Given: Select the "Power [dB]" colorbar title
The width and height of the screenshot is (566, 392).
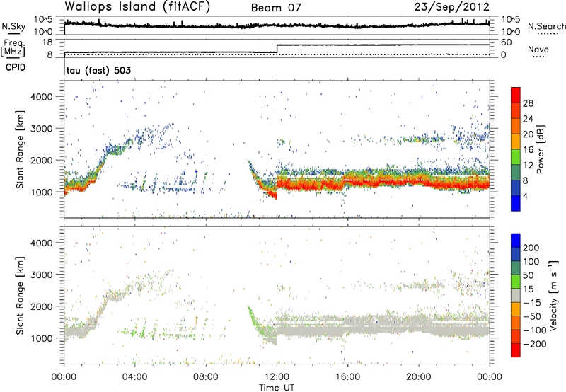Looking at the screenshot, I should [541, 149].
